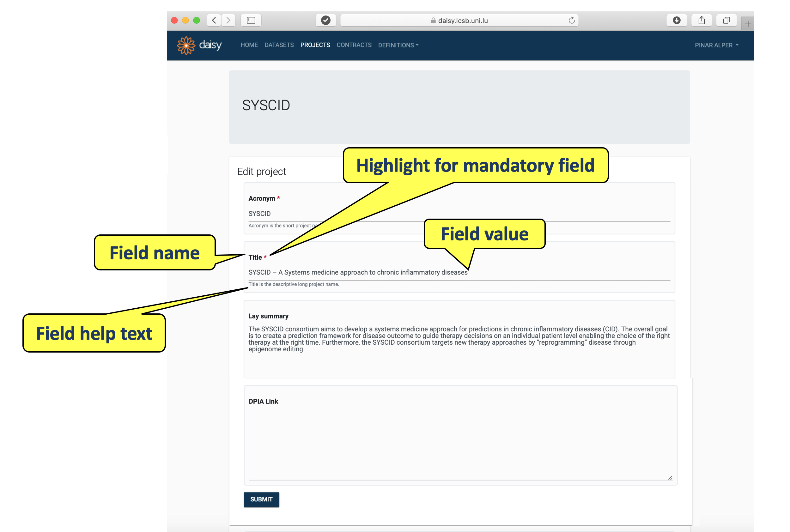Select the PROJECTS nav item
The image size is (790, 532).
(x=315, y=45)
